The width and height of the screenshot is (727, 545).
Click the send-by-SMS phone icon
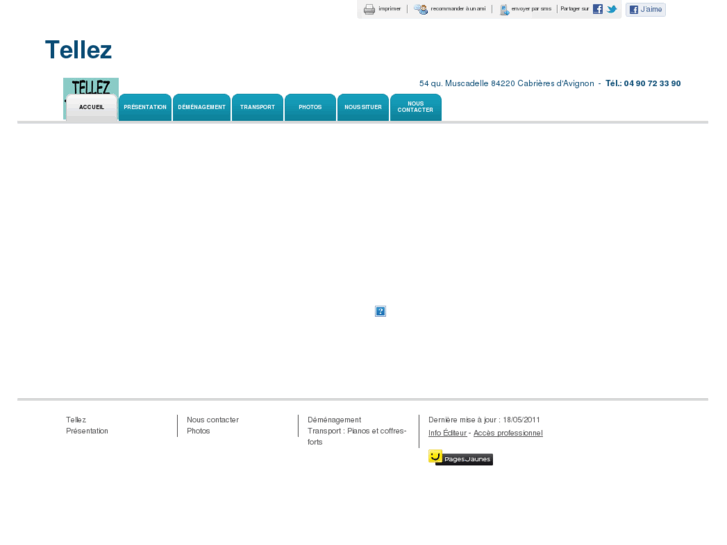[504, 9]
